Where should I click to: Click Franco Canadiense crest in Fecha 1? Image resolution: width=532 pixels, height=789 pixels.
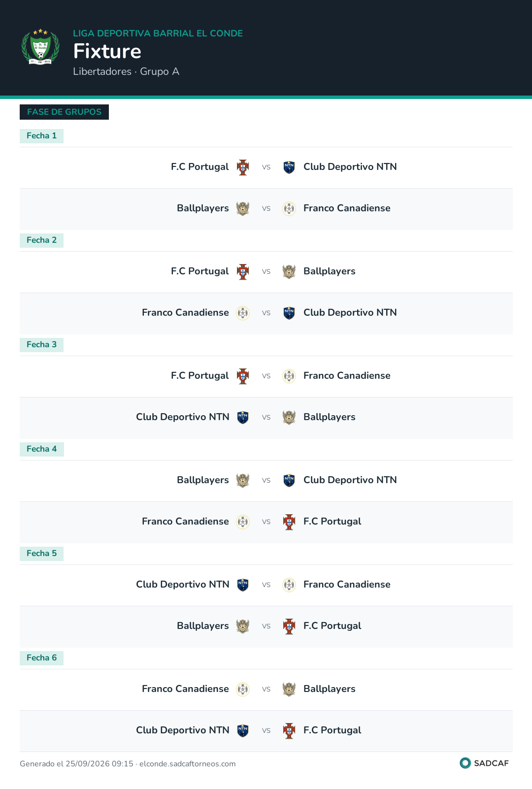289,209
